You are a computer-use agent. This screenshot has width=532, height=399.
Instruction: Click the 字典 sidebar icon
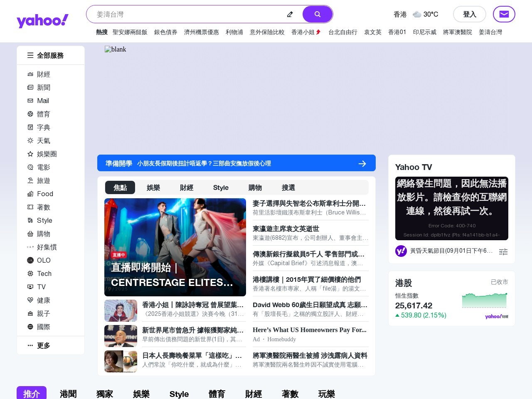30,128
